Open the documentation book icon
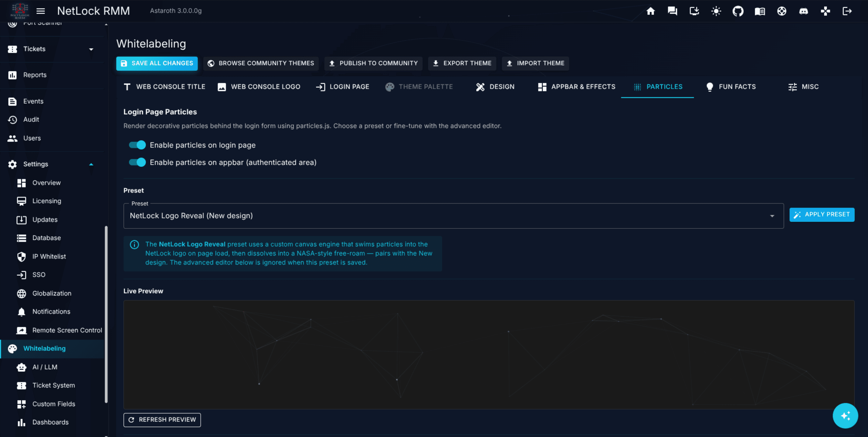868x437 pixels. [x=760, y=11]
